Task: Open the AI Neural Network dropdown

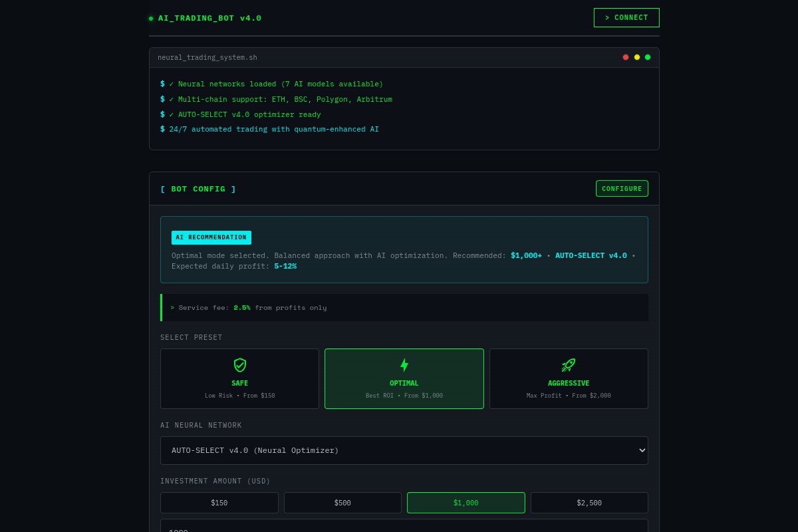Action: [404, 450]
